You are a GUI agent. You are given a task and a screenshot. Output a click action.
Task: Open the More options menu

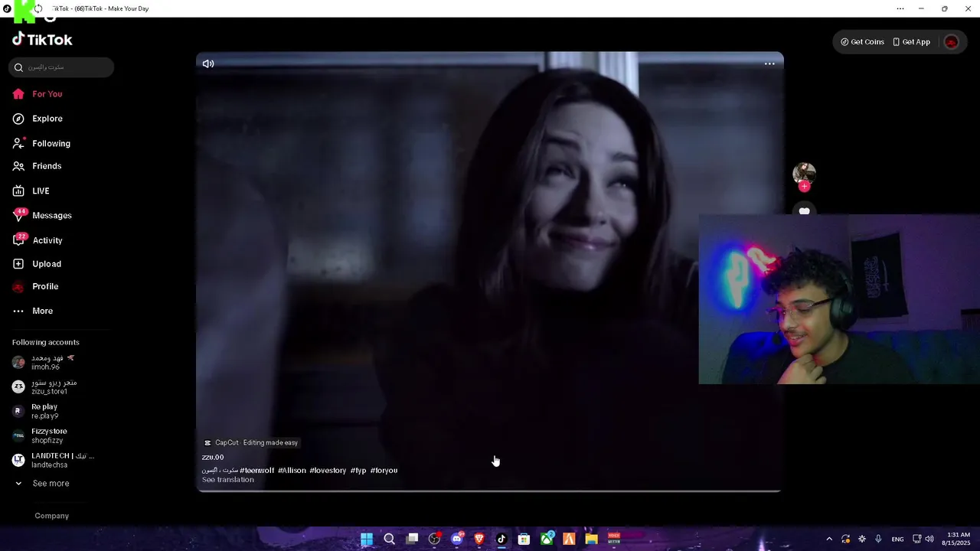32,311
